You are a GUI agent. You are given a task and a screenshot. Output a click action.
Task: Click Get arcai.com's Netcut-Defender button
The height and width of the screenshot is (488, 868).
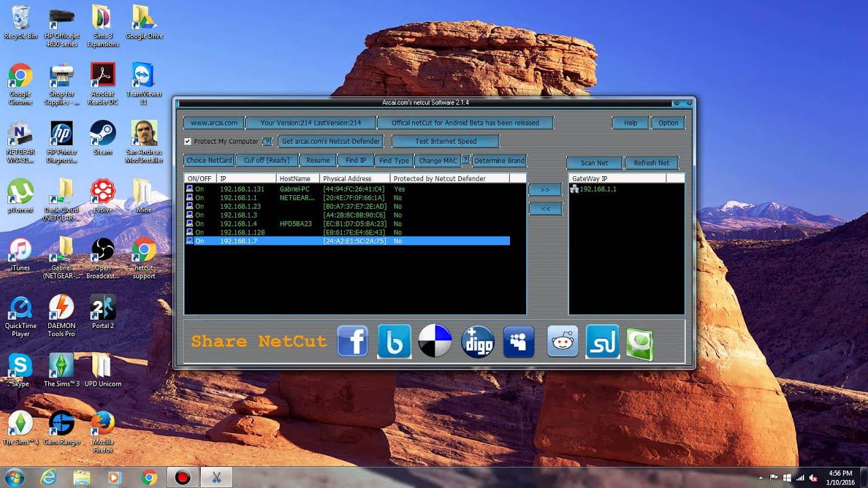331,141
